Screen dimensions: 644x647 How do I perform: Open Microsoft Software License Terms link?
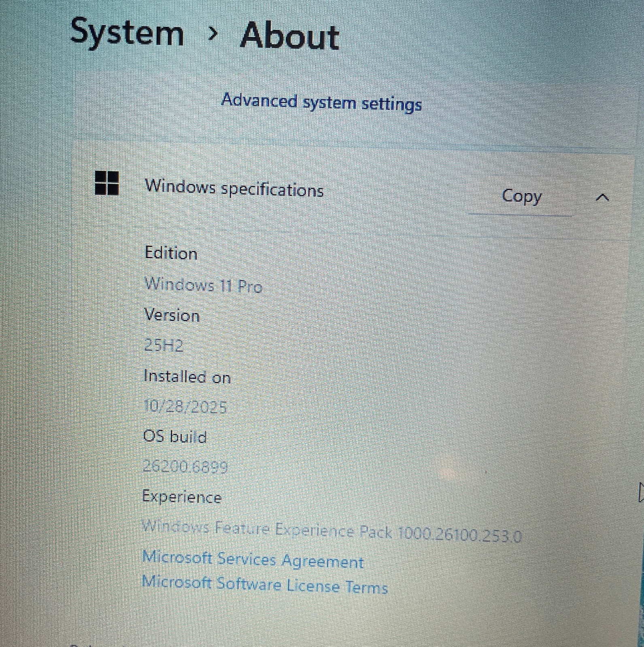point(265,585)
